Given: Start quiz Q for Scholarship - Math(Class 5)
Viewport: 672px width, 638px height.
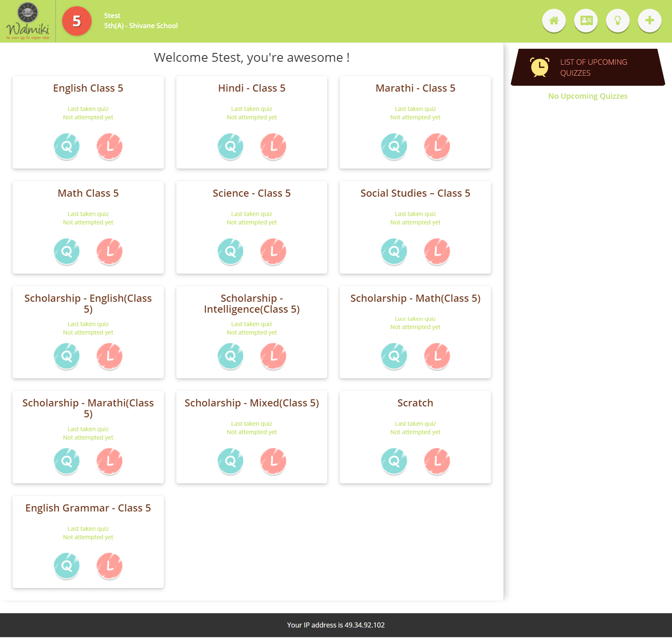Looking at the screenshot, I should 394,356.
